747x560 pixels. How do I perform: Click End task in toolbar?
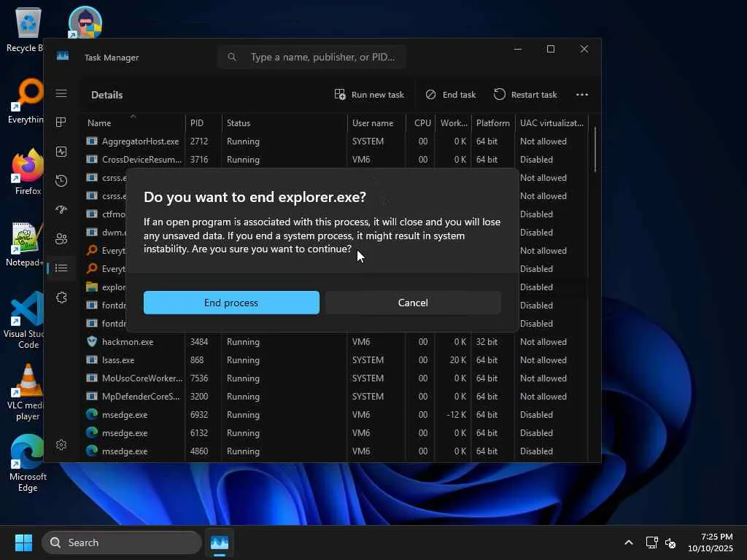(451, 95)
